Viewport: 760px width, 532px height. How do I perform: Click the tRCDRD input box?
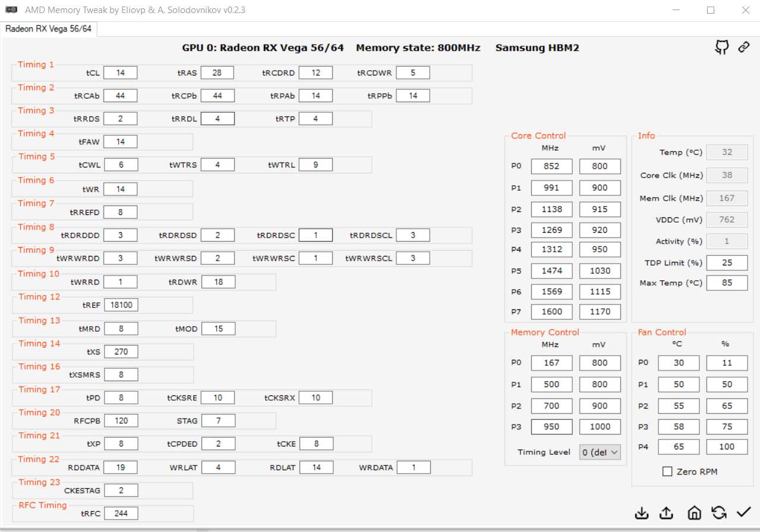[316, 72]
